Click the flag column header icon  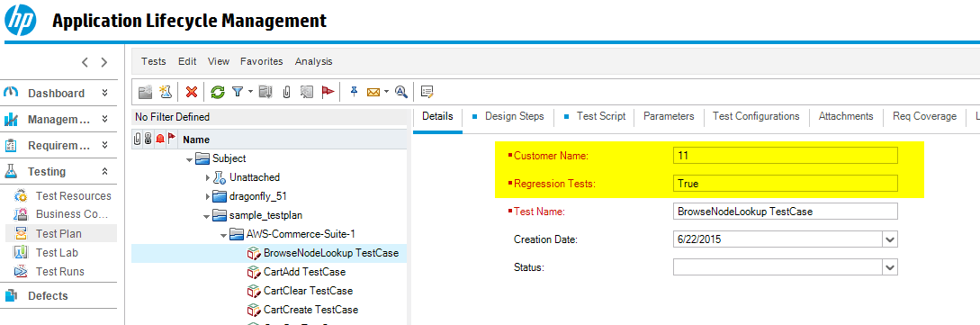(x=171, y=139)
